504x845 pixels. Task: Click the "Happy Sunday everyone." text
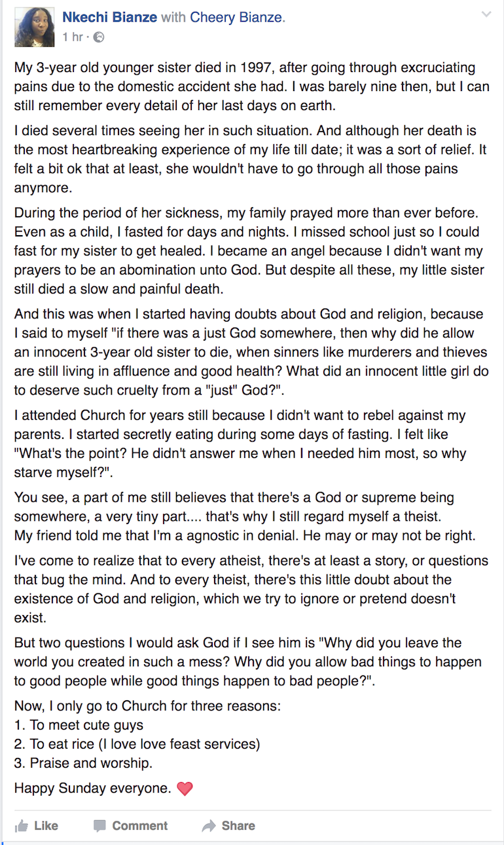click(x=92, y=788)
